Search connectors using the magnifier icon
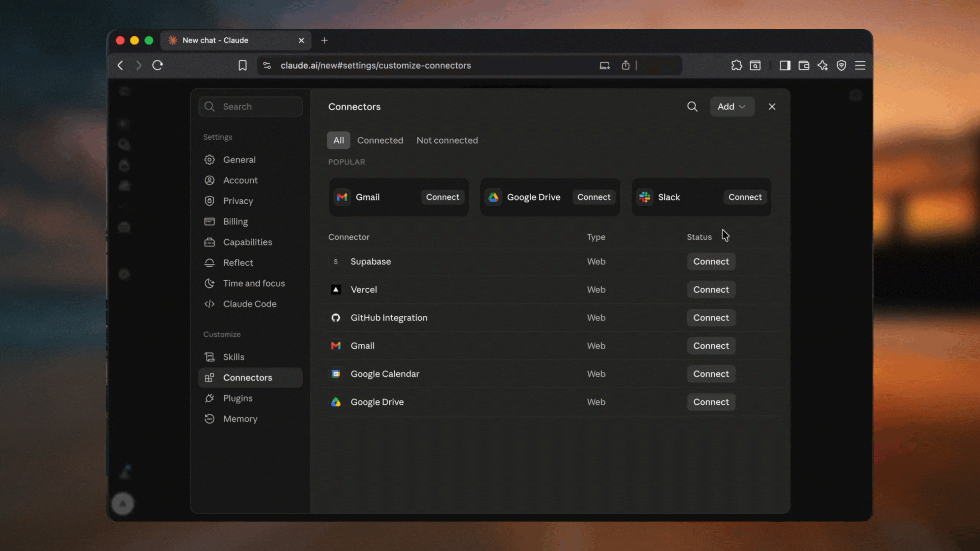980x551 pixels. (692, 106)
